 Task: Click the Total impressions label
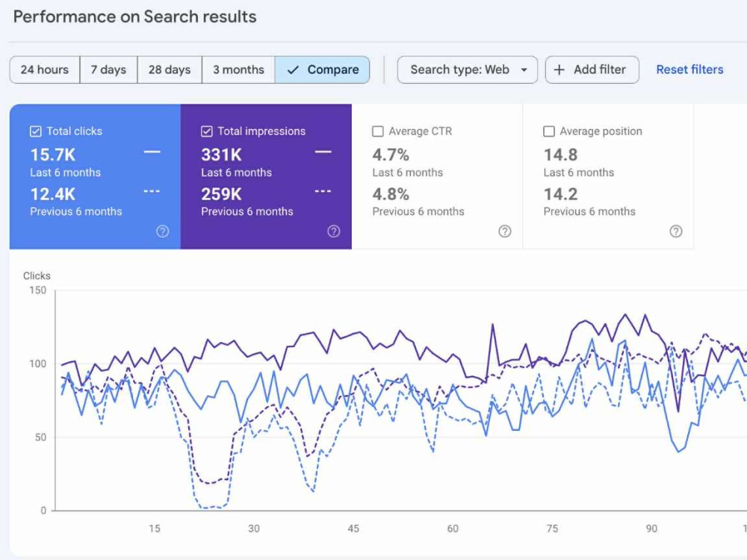coord(261,131)
